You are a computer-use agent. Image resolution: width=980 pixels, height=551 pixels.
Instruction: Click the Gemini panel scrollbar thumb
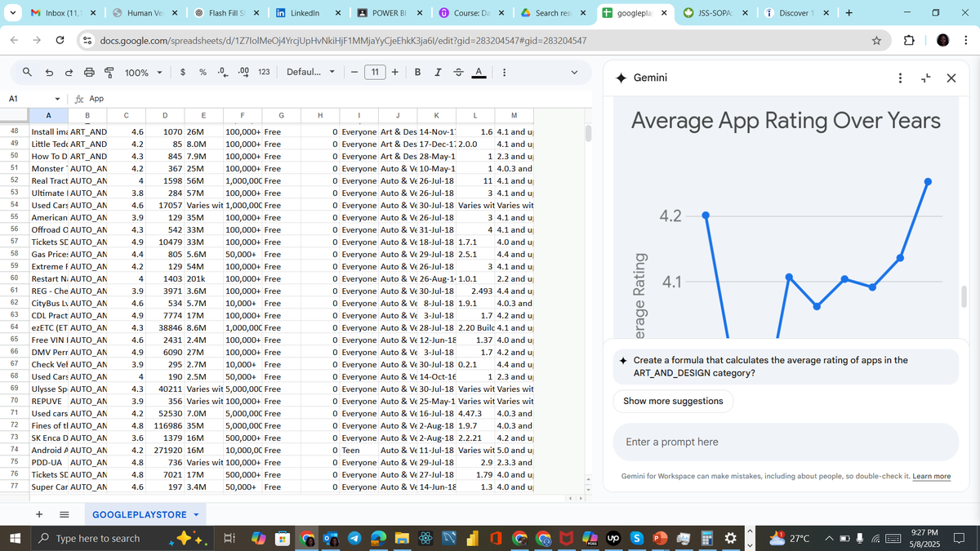pos(965,296)
